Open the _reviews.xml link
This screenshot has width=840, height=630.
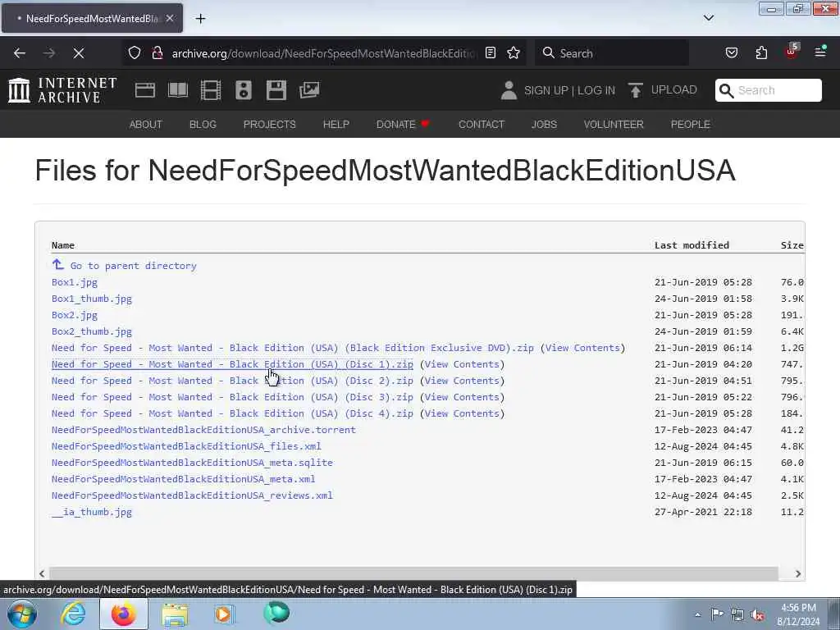[192, 495]
